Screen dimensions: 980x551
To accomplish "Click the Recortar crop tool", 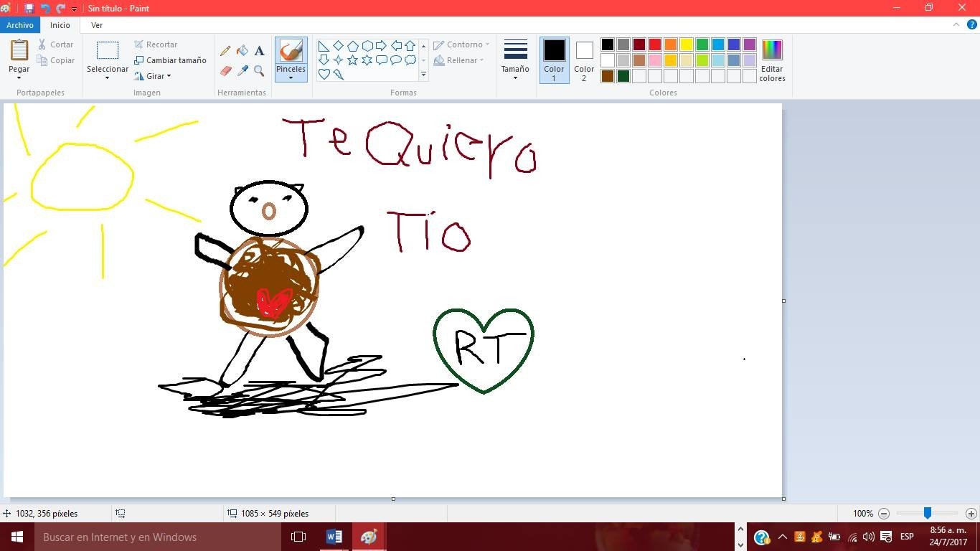I will coord(156,44).
